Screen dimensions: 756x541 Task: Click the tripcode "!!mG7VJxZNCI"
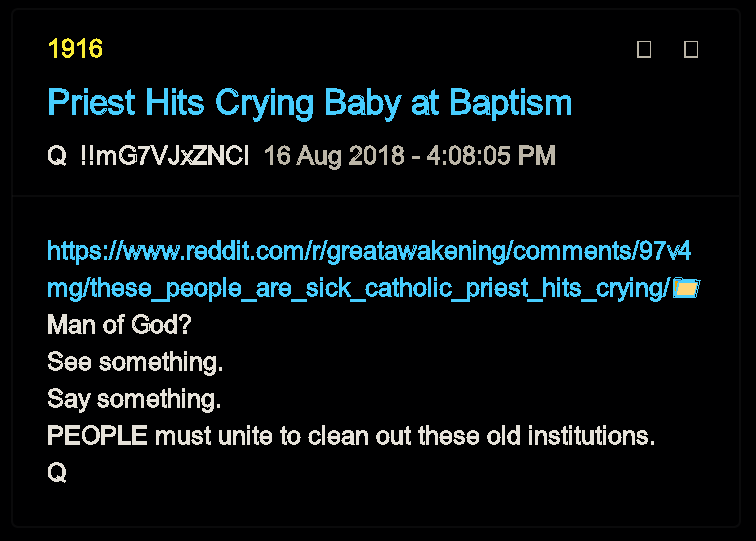(165, 156)
